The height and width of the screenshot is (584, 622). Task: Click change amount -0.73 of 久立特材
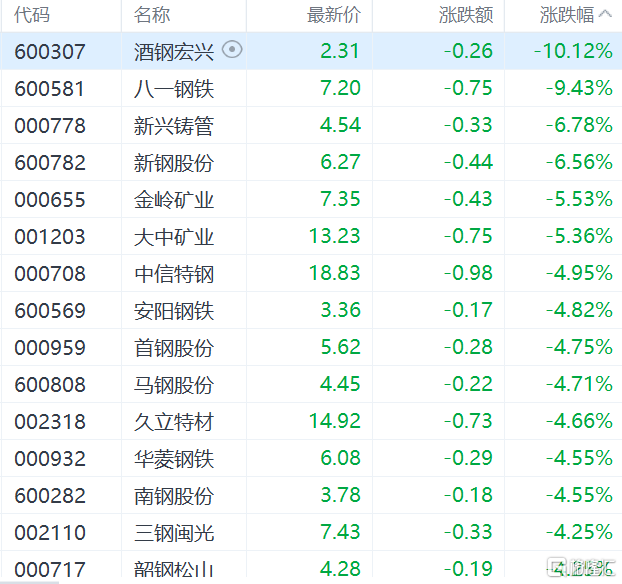click(x=468, y=421)
